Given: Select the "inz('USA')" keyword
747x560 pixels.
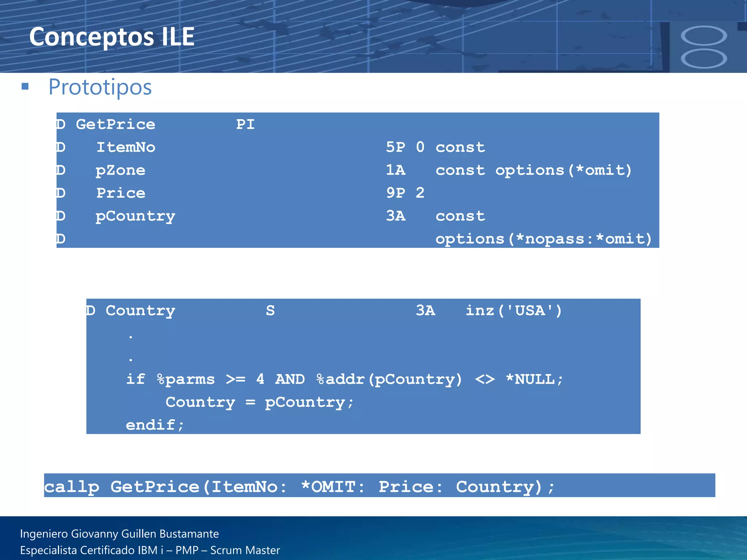Looking at the screenshot, I should click(514, 311).
